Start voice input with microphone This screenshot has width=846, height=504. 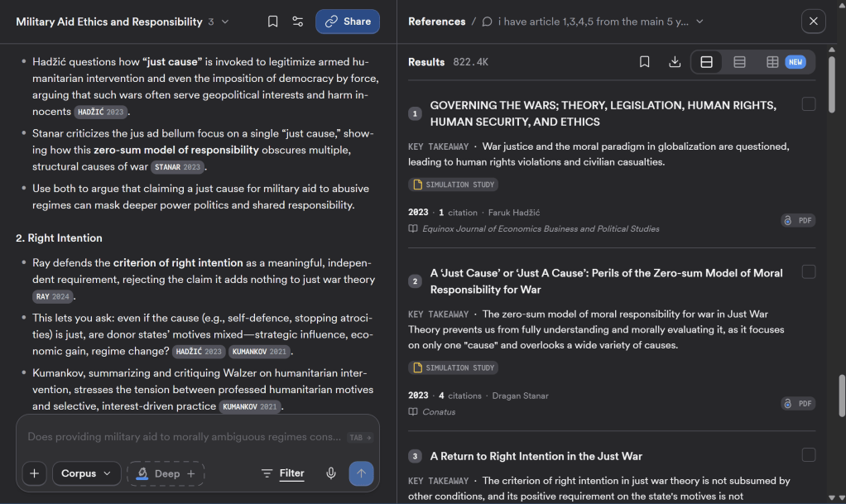point(331,473)
